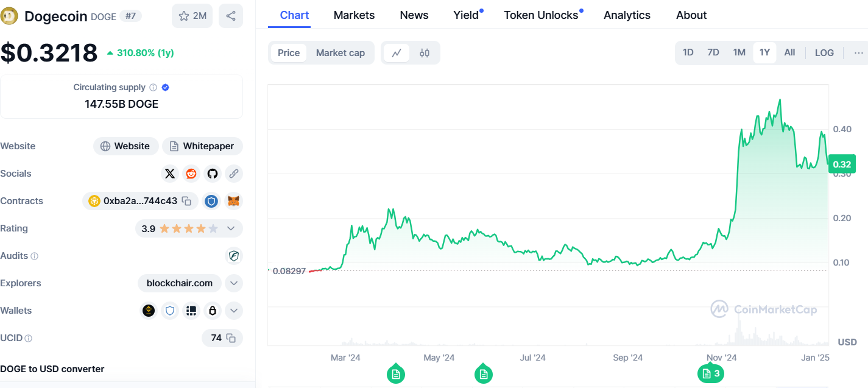Expand the Explorers dropdown chevron

[x=234, y=283]
